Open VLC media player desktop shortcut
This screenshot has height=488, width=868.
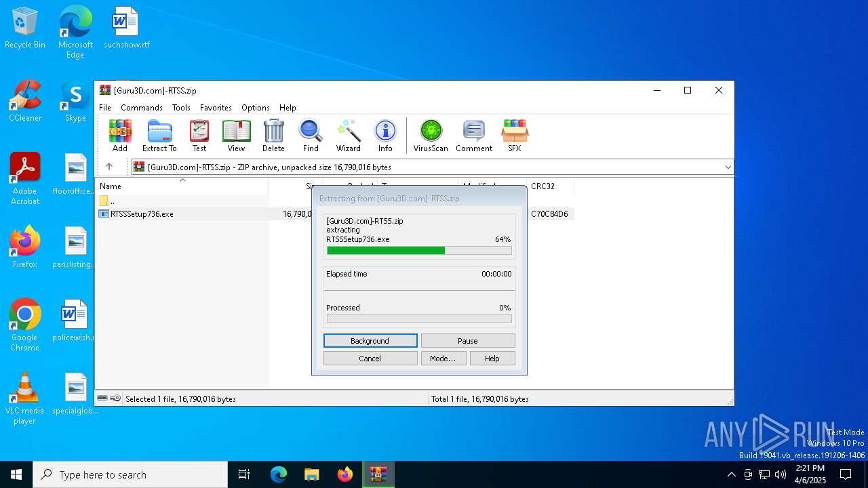coord(25,399)
